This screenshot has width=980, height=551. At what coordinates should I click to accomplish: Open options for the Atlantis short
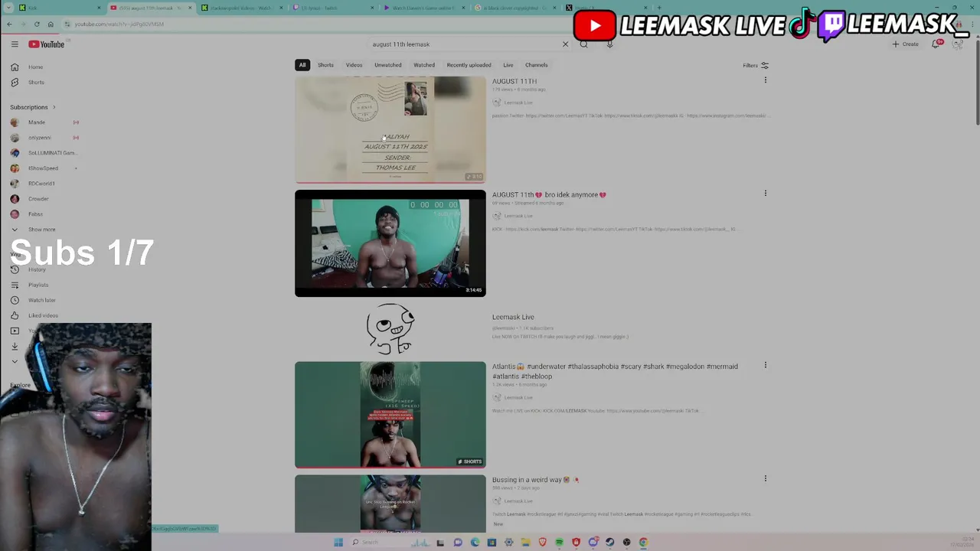(x=765, y=365)
